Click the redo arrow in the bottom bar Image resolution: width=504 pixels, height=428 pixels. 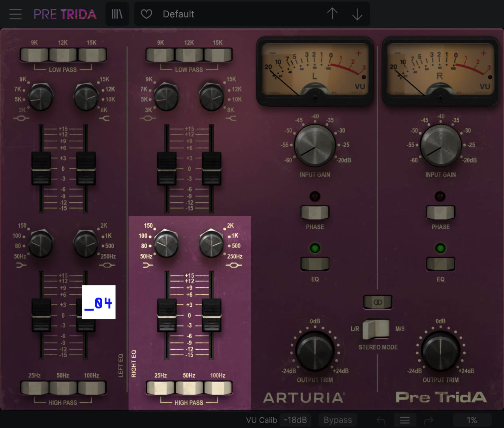coord(429,420)
